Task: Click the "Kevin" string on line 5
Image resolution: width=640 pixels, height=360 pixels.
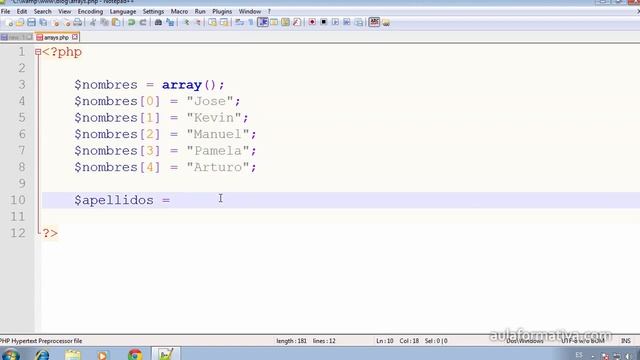Action: coord(214,118)
